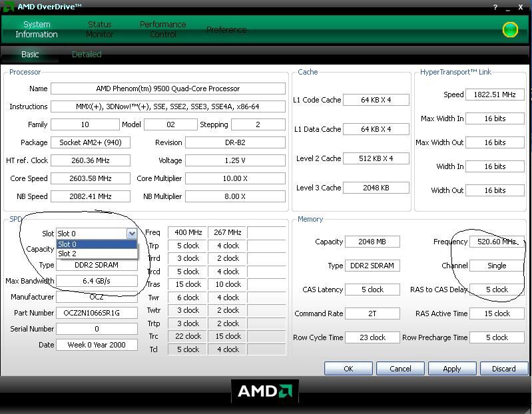Click the SPD Freq 267 MHz cell

tap(227, 232)
